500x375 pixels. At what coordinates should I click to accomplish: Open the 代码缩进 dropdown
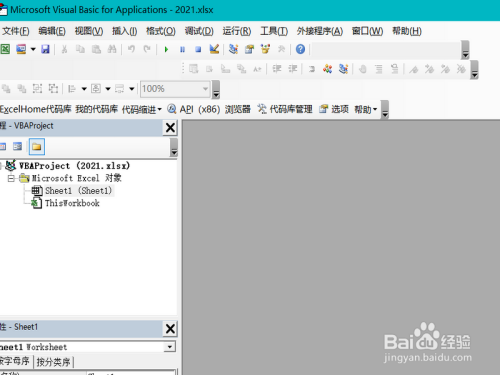[142, 109]
